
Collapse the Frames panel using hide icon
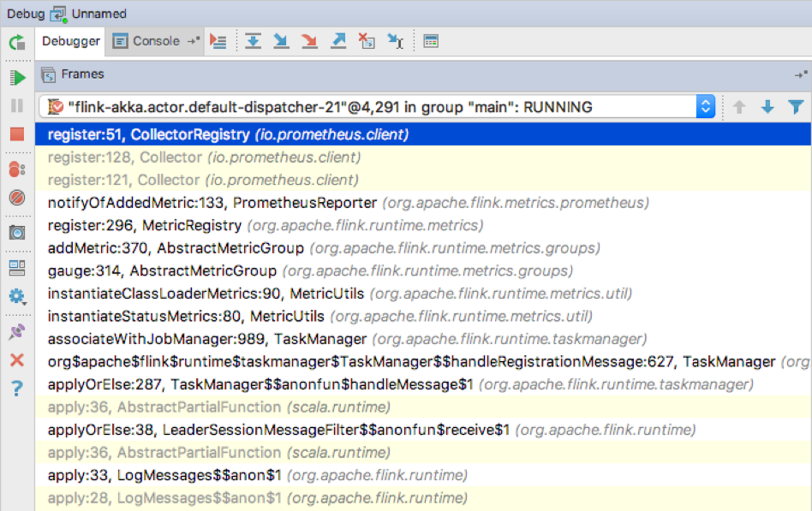[801, 75]
